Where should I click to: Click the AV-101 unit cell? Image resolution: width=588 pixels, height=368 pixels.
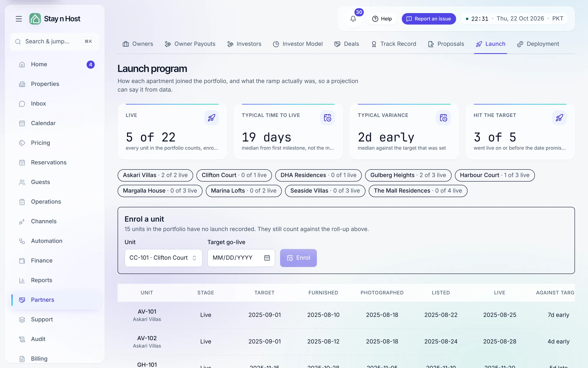point(147,315)
